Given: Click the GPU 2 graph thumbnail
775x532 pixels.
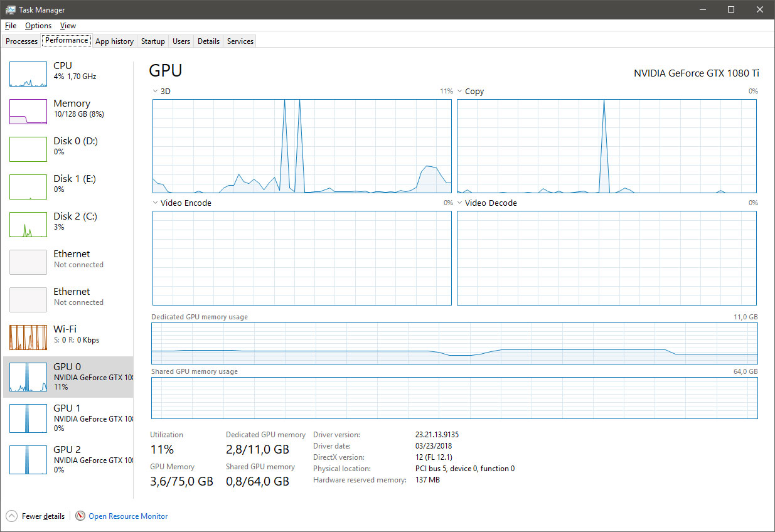Looking at the screenshot, I should click(x=28, y=460).
